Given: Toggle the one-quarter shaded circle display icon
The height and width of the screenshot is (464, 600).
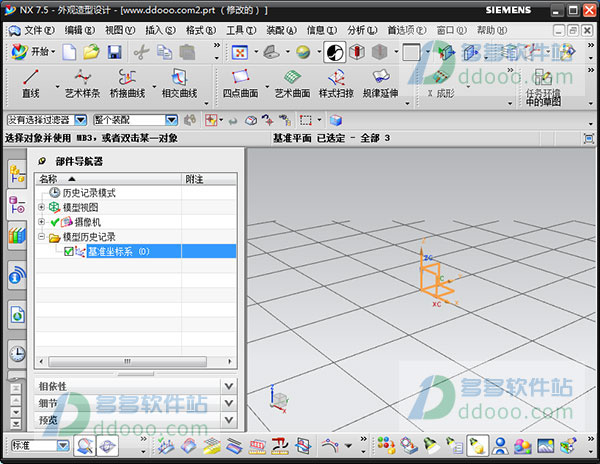Looking at the screenshot, I should (335, 52).
